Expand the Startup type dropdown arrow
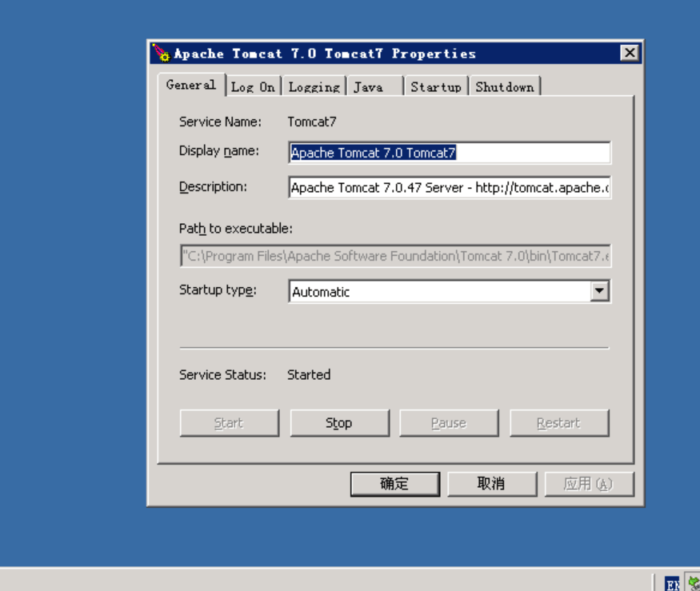This screenshot has width=700, height=591. [x=599, y=291]
